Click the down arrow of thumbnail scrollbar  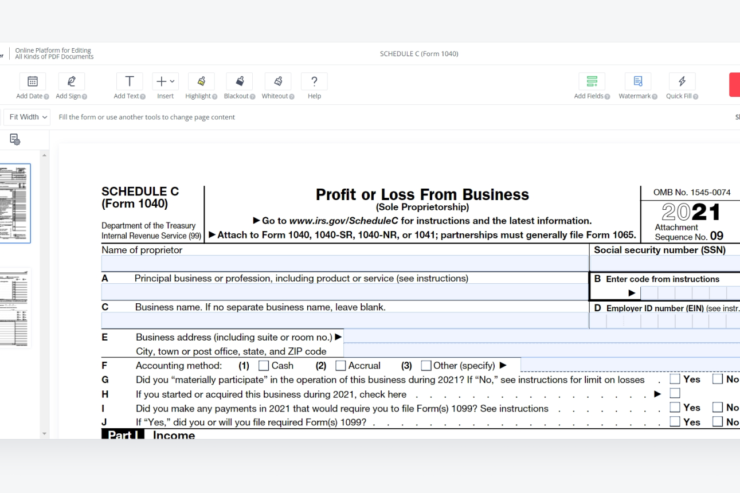(44, 434)
